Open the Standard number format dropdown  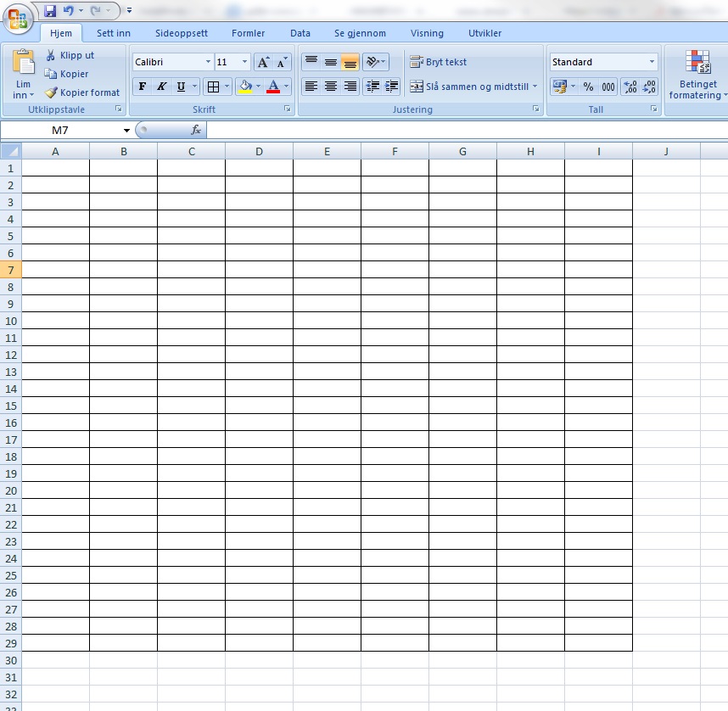[x=654, y=61]
